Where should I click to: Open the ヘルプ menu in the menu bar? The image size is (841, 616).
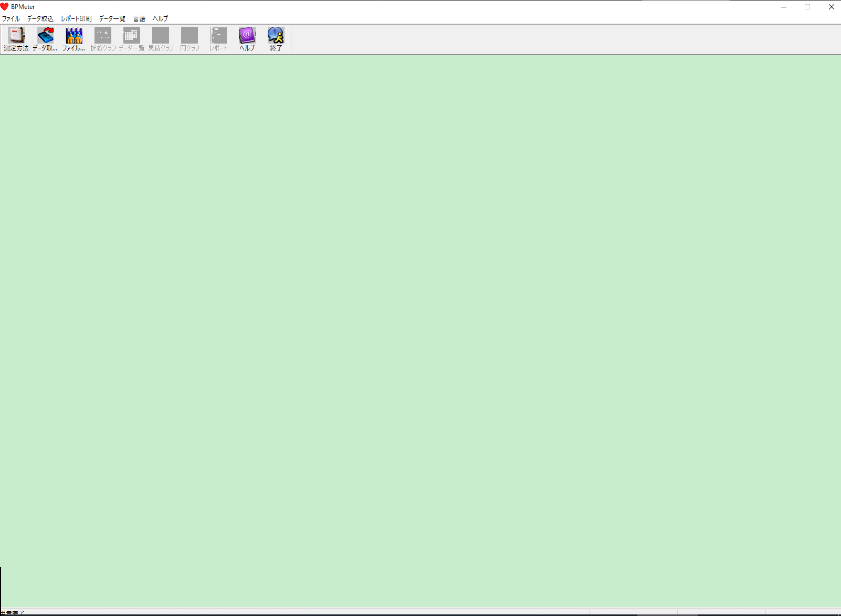[161, 18]
